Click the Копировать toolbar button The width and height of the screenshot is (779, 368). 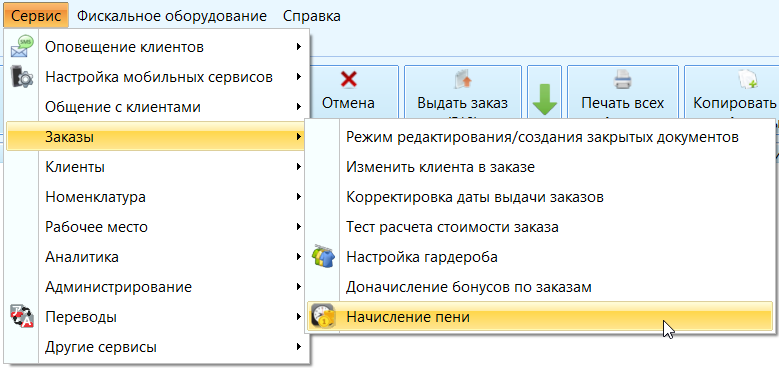pos(731,92)
